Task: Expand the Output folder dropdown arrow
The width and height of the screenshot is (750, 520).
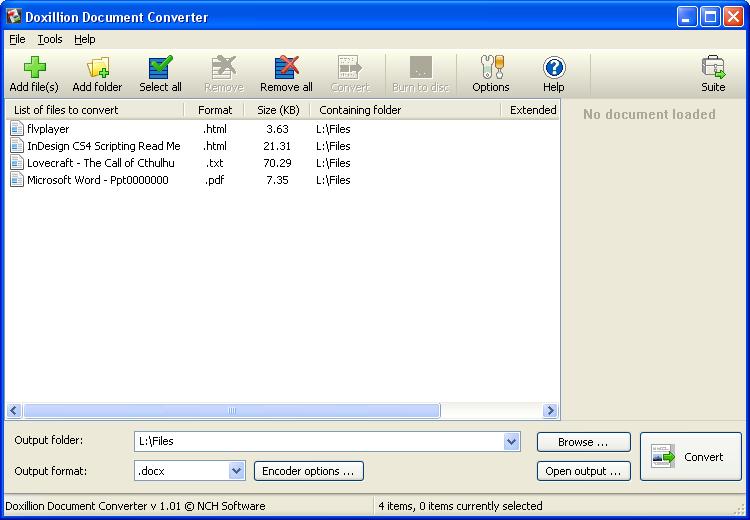Action: point(511,441)
